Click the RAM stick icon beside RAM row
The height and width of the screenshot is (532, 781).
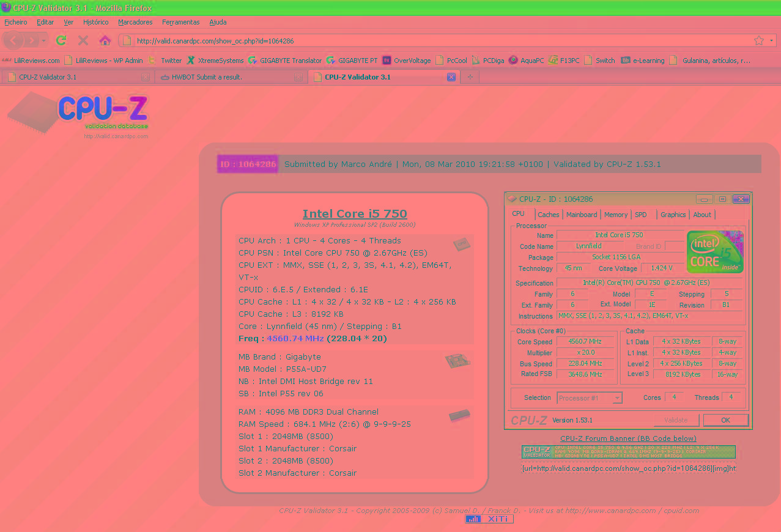pyautogui.click(x=459, y=416)
